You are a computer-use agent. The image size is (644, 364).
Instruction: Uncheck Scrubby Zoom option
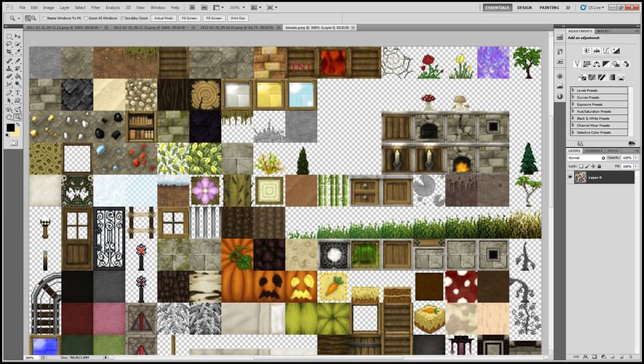pyautogui.click(x=122, y=18)
